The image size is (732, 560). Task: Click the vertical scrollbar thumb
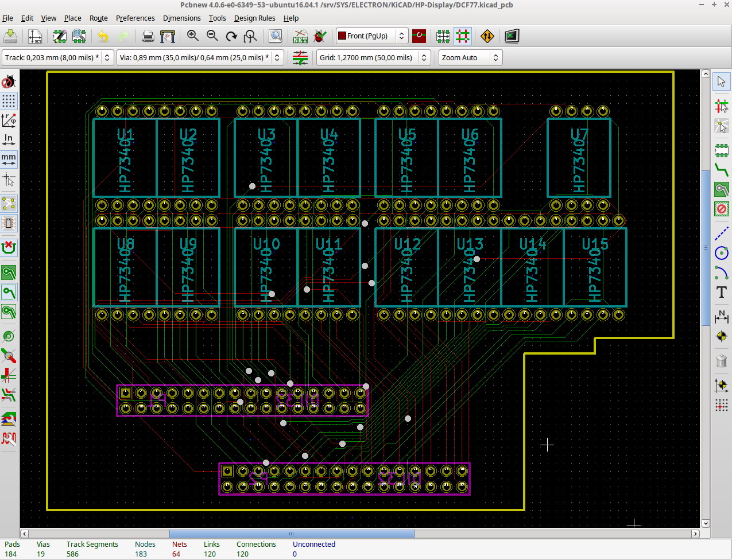click(706, 248)
